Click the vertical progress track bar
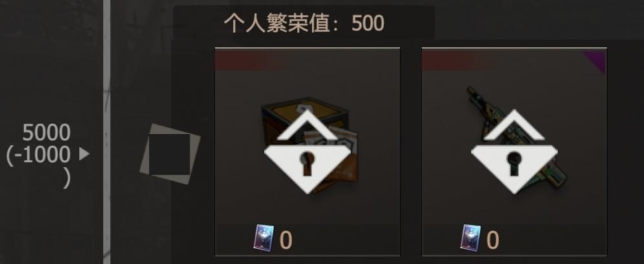 tap(107, 132)
